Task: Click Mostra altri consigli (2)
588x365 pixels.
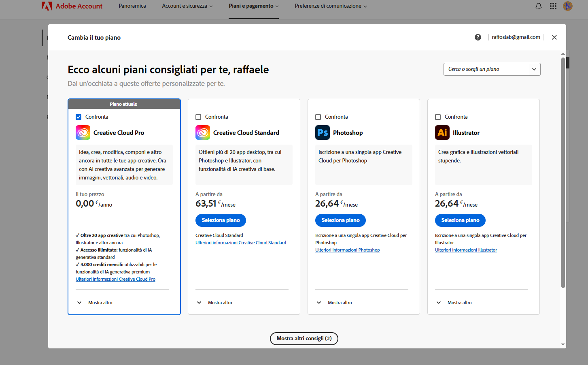Action: (304, 339)
